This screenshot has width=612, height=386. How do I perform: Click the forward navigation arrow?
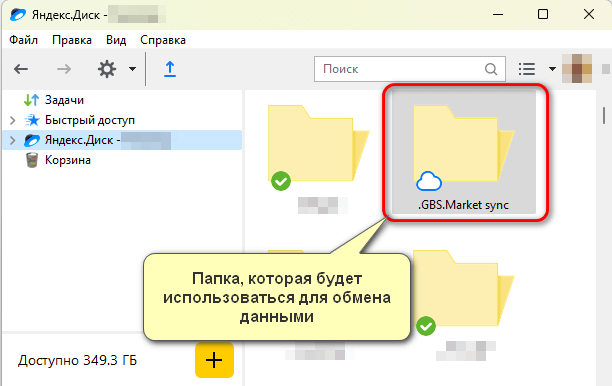click(x=64, y=69)
